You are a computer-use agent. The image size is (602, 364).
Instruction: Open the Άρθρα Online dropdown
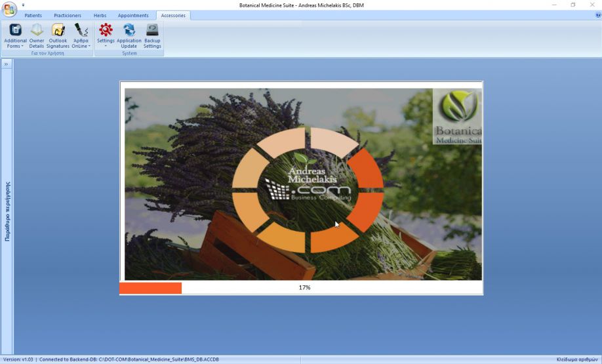[81, 35]
